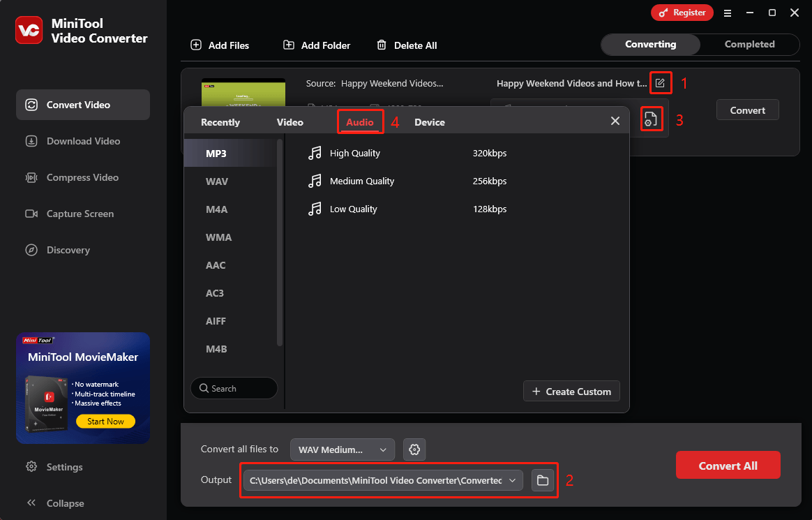812x520 pixels.
Task: Click Add Files
Action: point(220,45)
